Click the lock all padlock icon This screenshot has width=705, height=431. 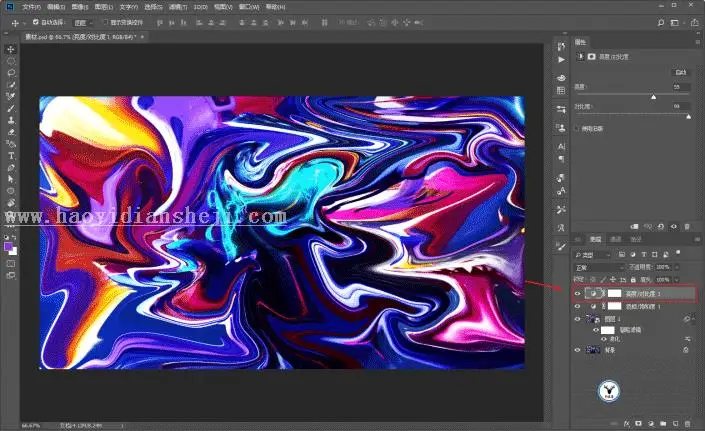tap(633, 280)
